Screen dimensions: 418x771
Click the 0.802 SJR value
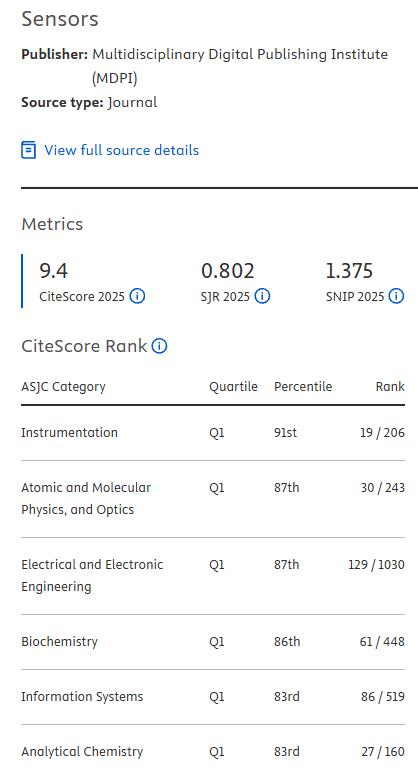[x=228, y=270]
